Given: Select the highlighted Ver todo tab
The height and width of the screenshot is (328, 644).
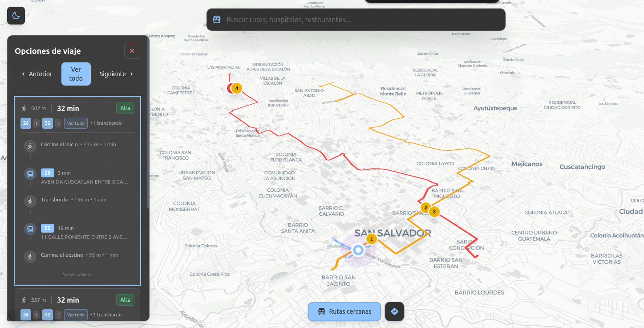Looking at the screenshot, I should 76,74.
